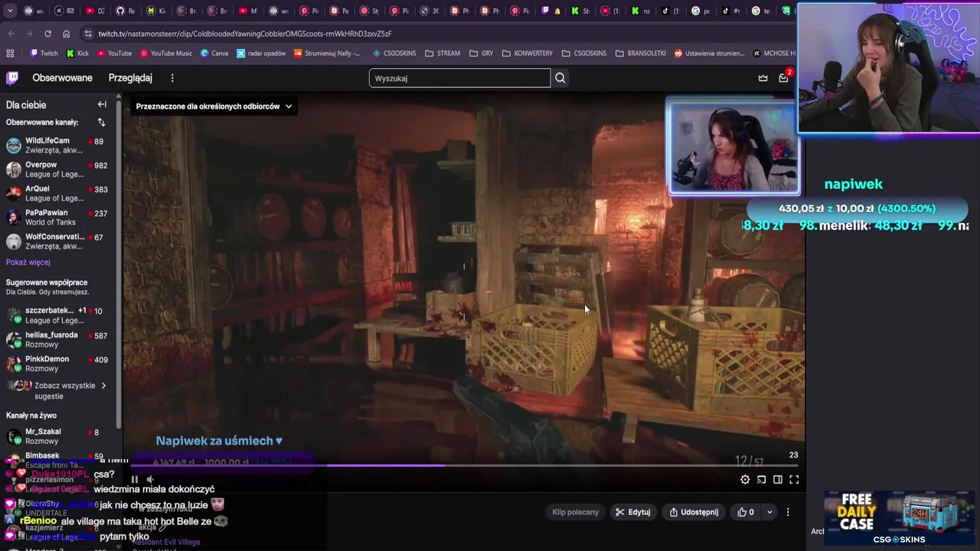Open the Overpow channel

60,169
